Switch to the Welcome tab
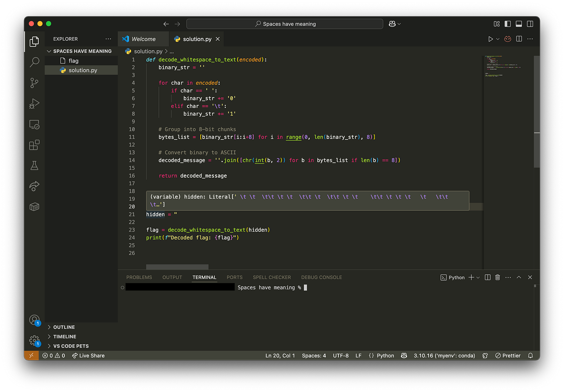 coord(143,39)
